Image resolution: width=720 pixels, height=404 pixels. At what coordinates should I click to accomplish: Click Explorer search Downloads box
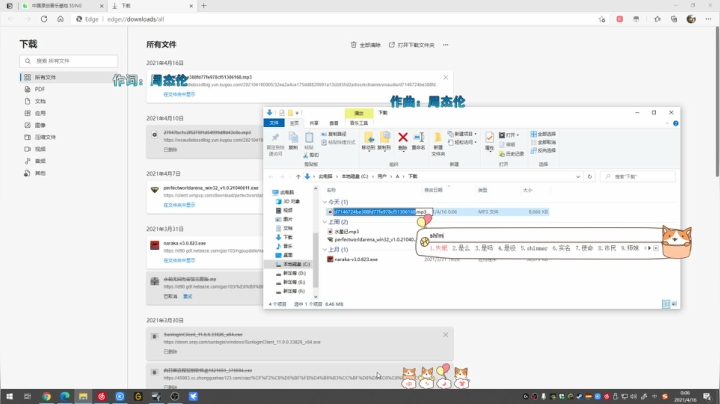pos(637,176)
